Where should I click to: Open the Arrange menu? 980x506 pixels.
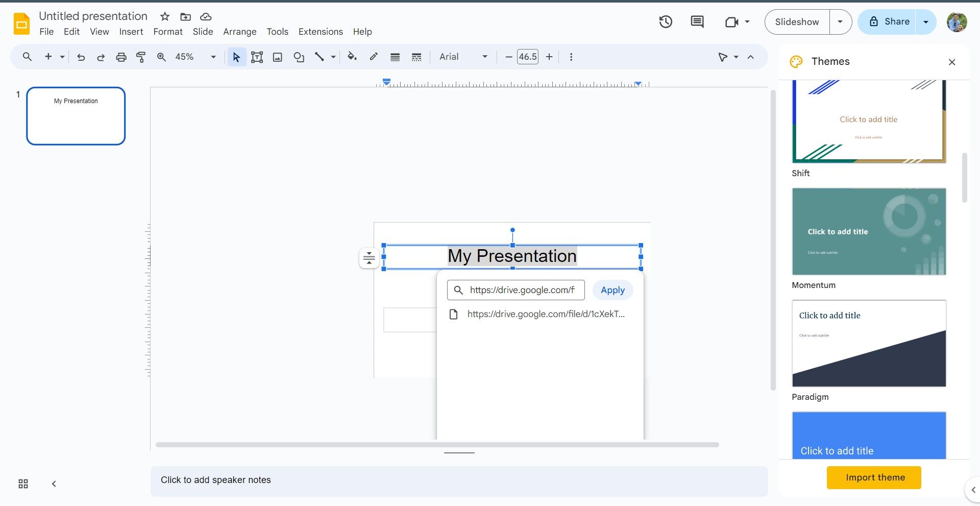coord(240,32)
